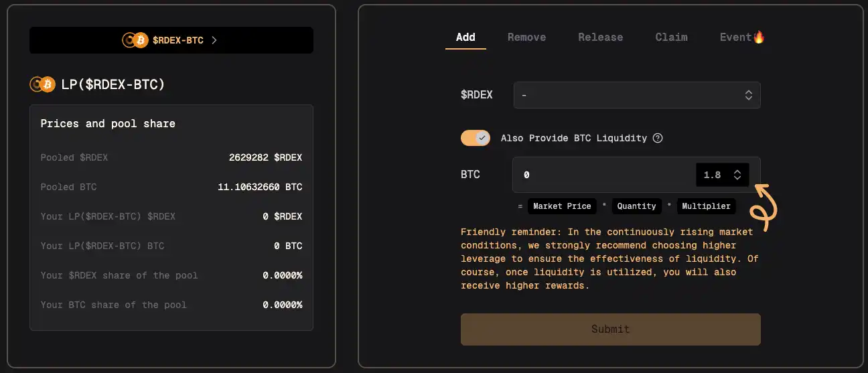Click the LP($RDEX-BTC) token pair icon
868x373 pixels.
(x=42, y=84)
